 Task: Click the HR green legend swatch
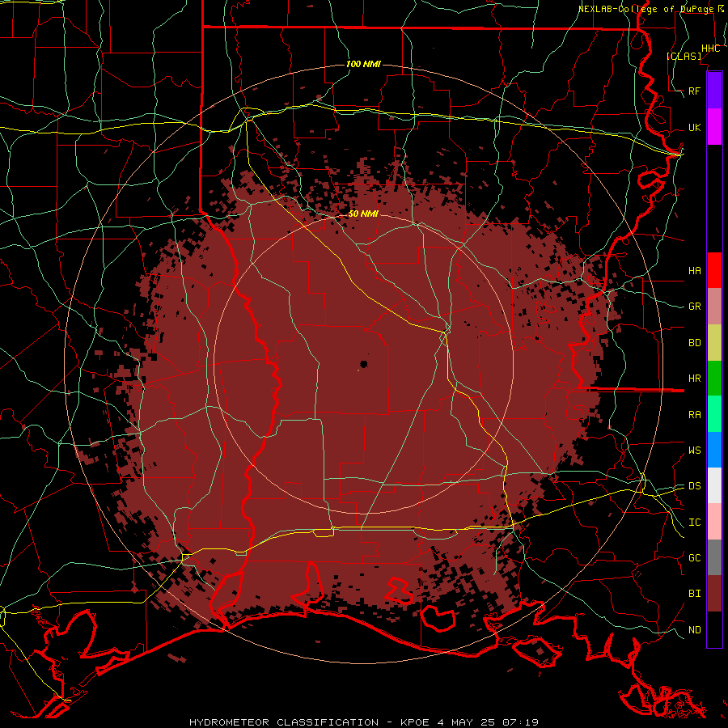pyautogui.click(x=714, y=379)
